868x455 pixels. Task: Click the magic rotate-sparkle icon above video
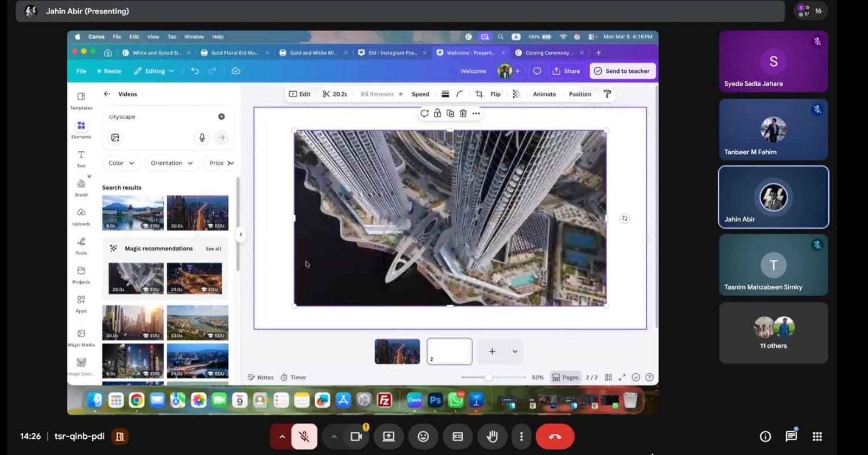(x=424, y=113)
